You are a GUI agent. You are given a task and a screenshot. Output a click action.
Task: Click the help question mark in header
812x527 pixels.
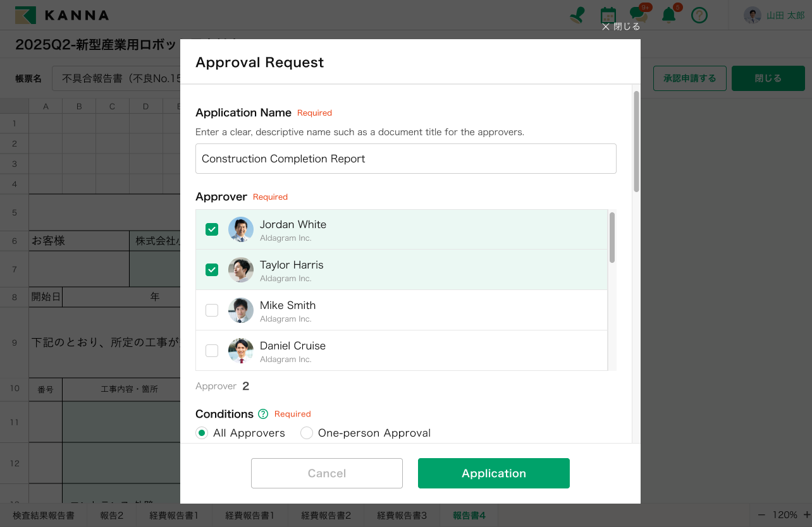[699, 15]
